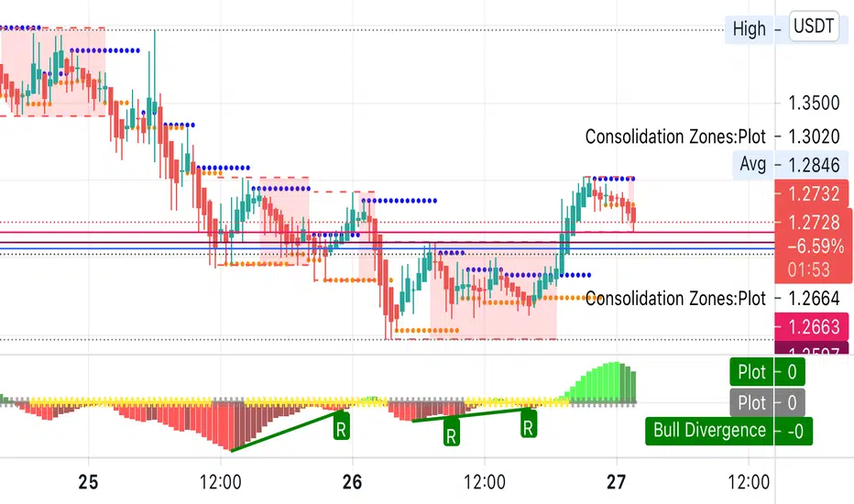Click the 1.2664 price value
The width and height of the screenshot is (854, 504).
(x=814, y=298)
